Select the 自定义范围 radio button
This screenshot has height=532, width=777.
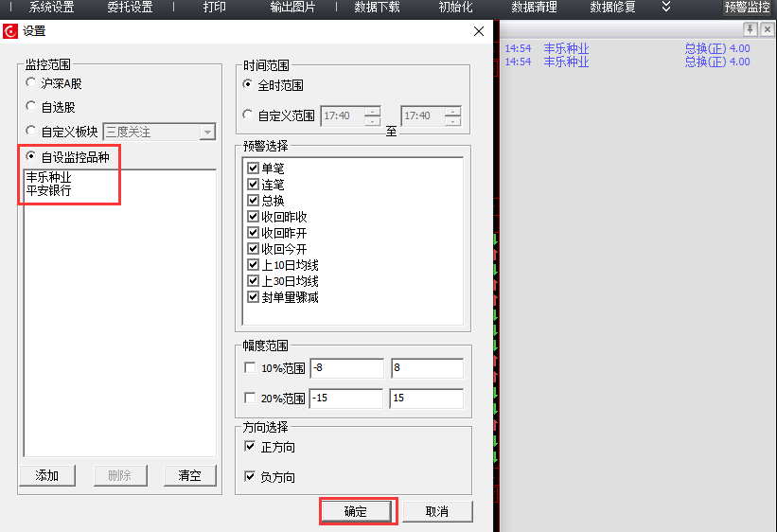pyautogui.click(x=247, y=115)
